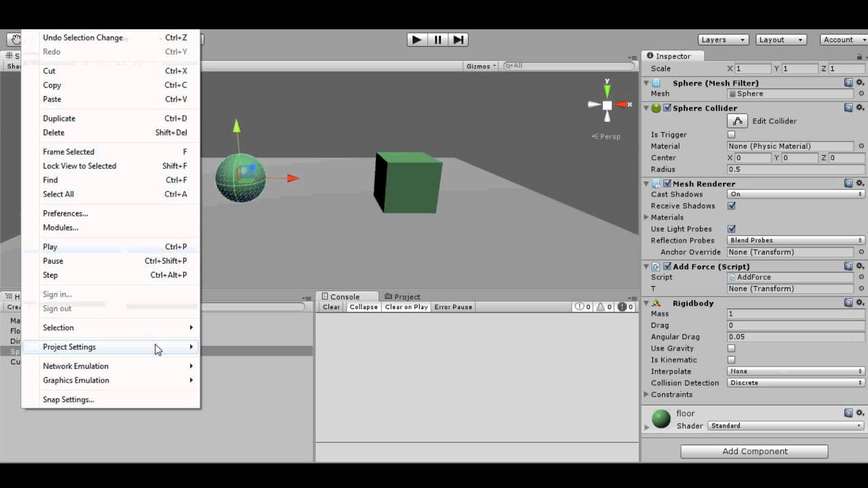Switch to the Project tab
The image size is (868, 488).
[403, 297]
